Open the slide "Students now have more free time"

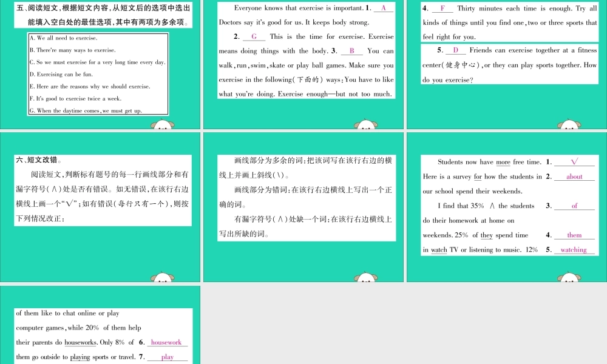click(507, 207)
